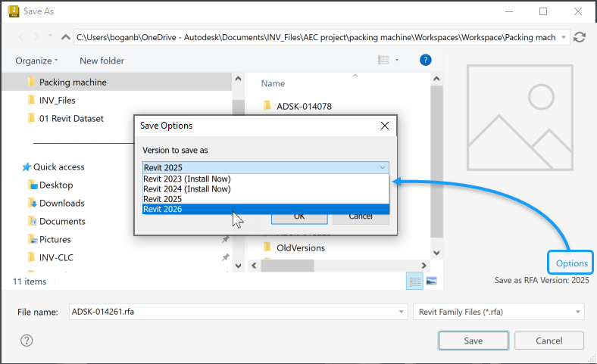Close the Save Options dialog

(x=385, y=126)
